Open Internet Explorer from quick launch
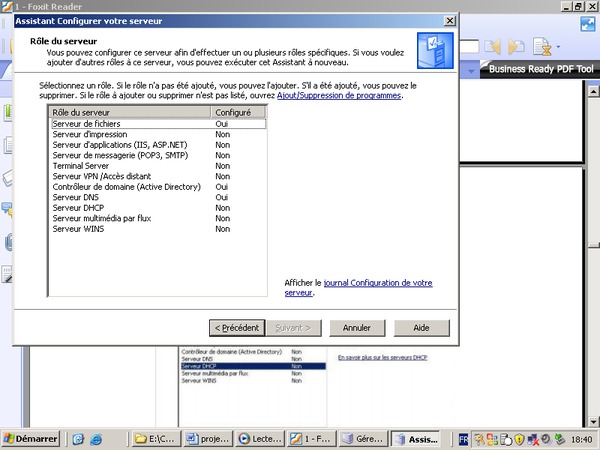The image size is (600, 450). 96,439
